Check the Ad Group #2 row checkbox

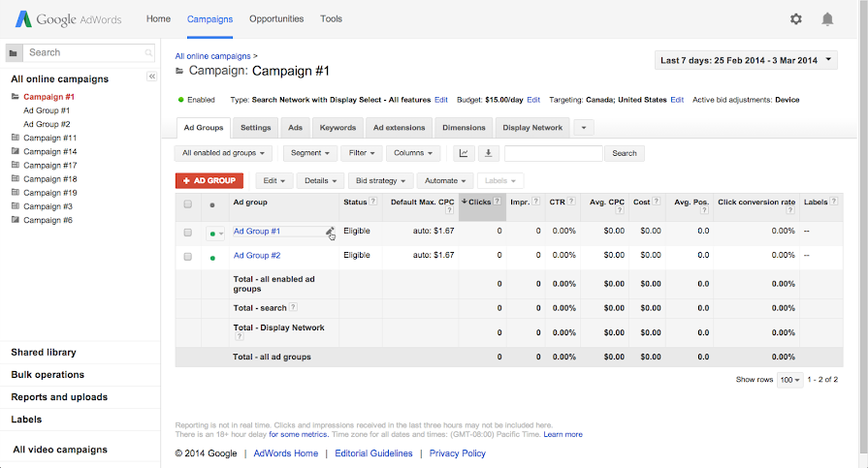tap(187, 257)
